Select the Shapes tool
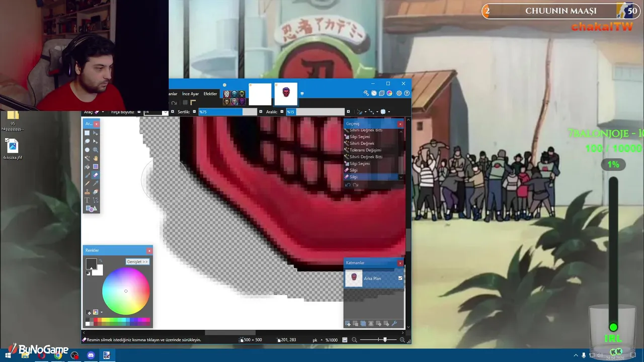Image resolution: width=644 pixels, height=362 pixels. pyautogui.click(x=91, y=209)
